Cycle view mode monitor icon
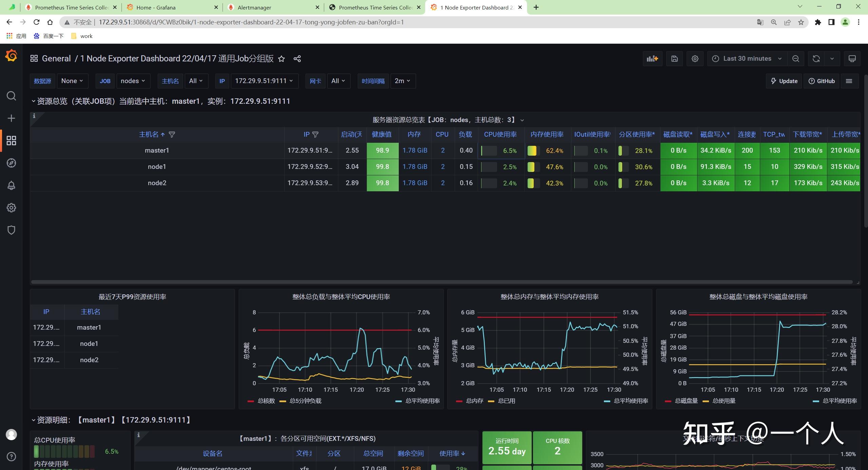 (x=852, y=59)
